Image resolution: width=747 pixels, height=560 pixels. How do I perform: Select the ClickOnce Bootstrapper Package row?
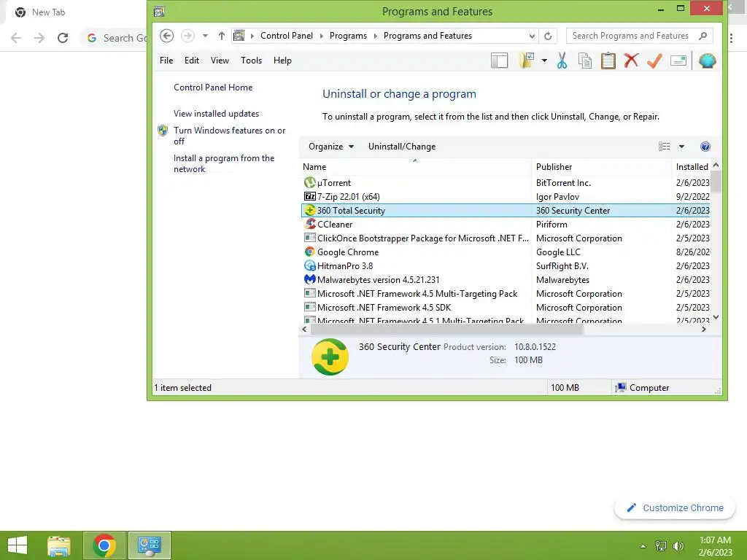click(506, 238)
